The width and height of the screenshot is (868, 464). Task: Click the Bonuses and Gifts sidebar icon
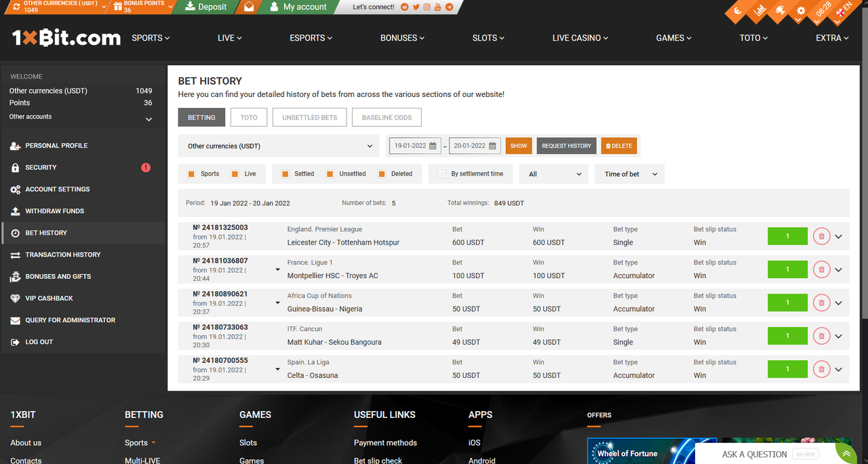15,277
